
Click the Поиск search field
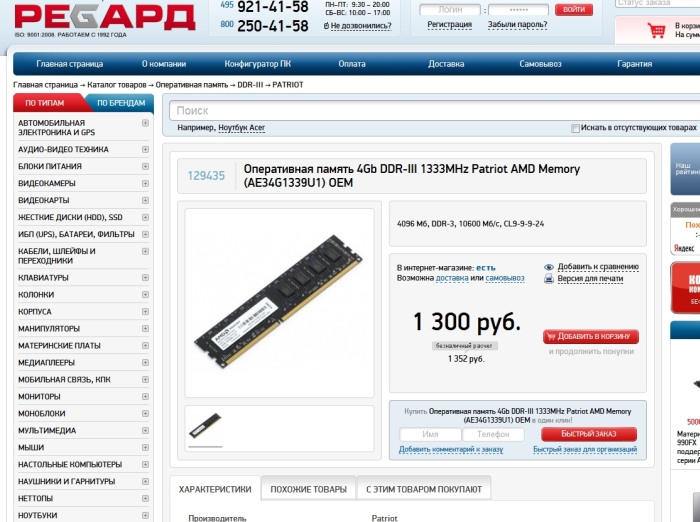click(434, 111)
